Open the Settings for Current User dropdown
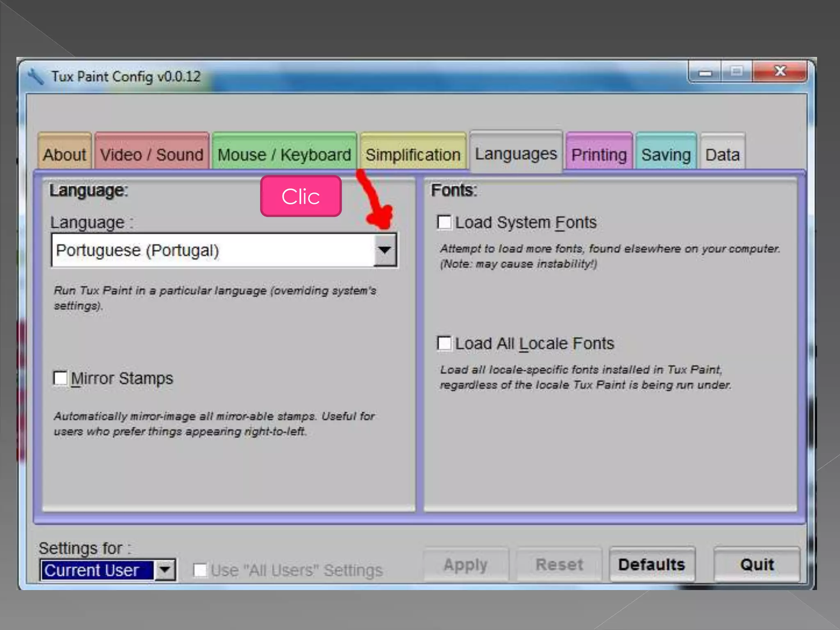The image size is (840, 630). (165, 570)
